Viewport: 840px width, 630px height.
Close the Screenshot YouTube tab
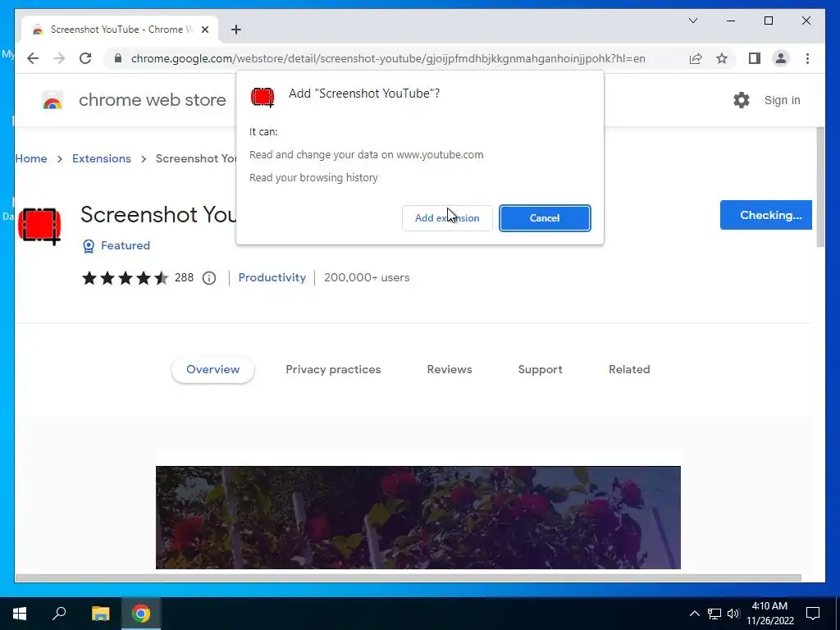[204, 30]
